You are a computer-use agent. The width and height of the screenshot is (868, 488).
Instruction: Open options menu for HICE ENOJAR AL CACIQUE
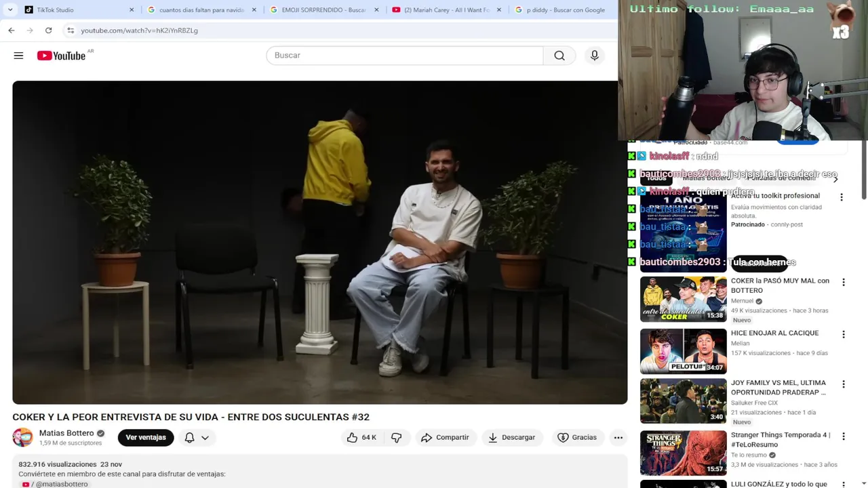click(x=844, y=334)
